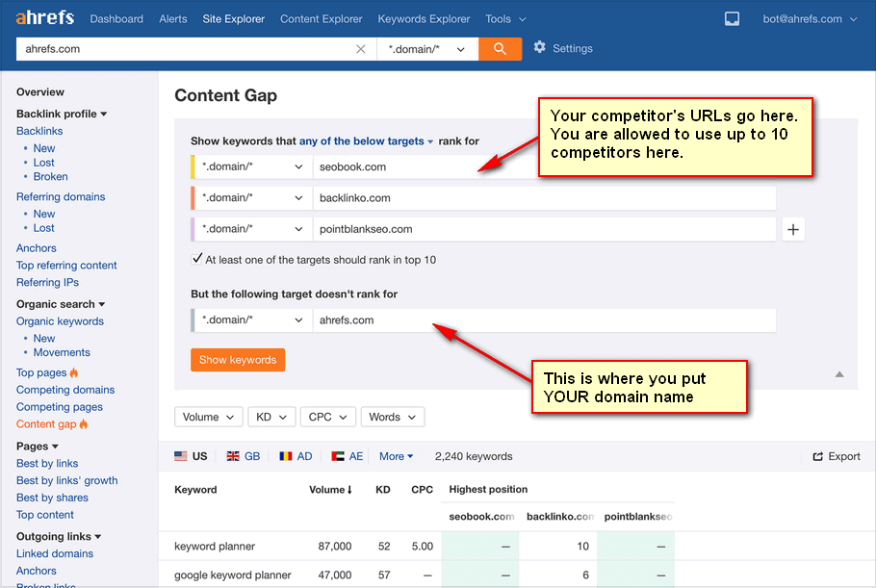Open the search bar *.domain/* mode dropdown
Image resolution: width=876 pixels, height=588 pixels.
pos(427,49)
